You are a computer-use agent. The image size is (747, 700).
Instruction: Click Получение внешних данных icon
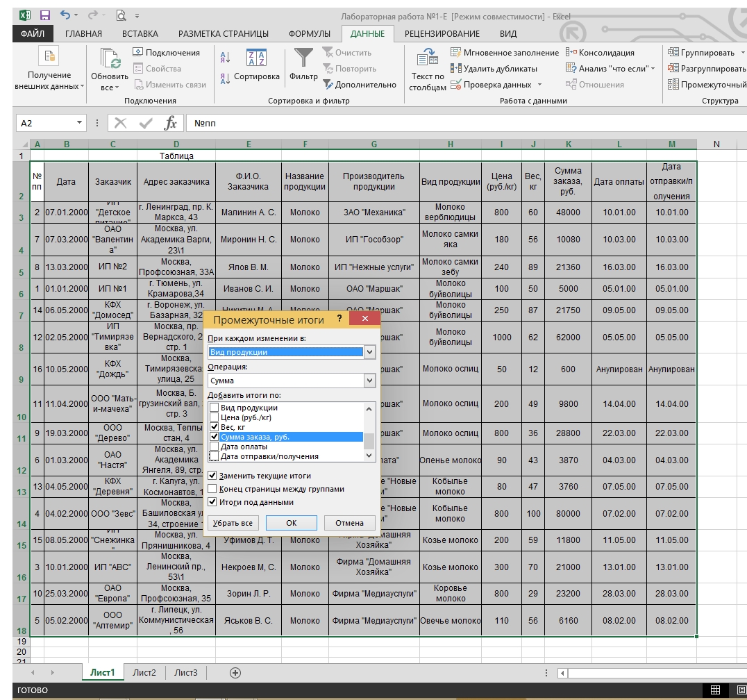pos(49,56)
